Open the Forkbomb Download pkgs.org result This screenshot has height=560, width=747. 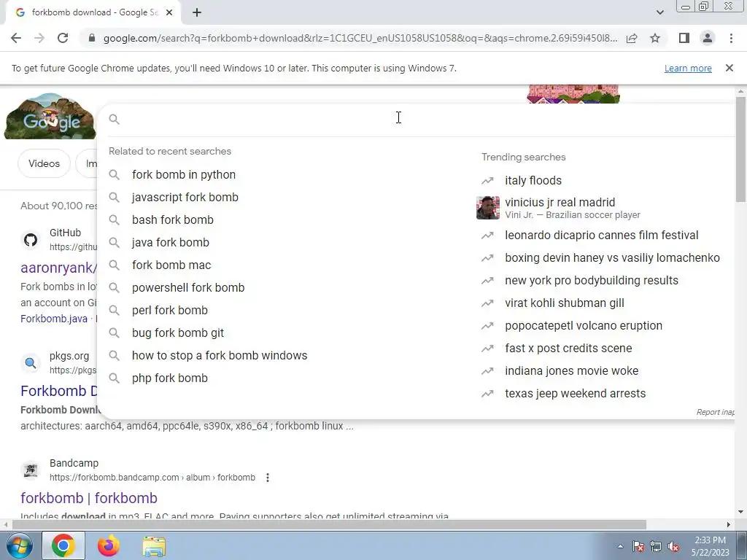pos(58,391)
